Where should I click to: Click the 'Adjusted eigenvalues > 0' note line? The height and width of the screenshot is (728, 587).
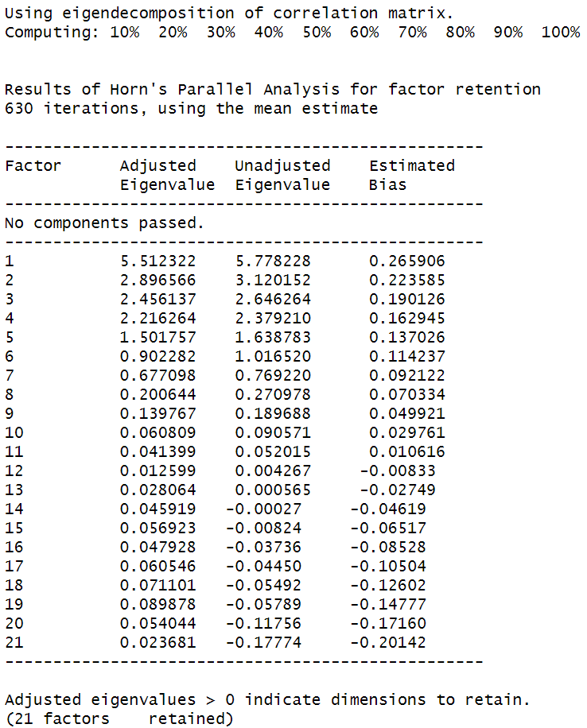(x=267, y=700)
